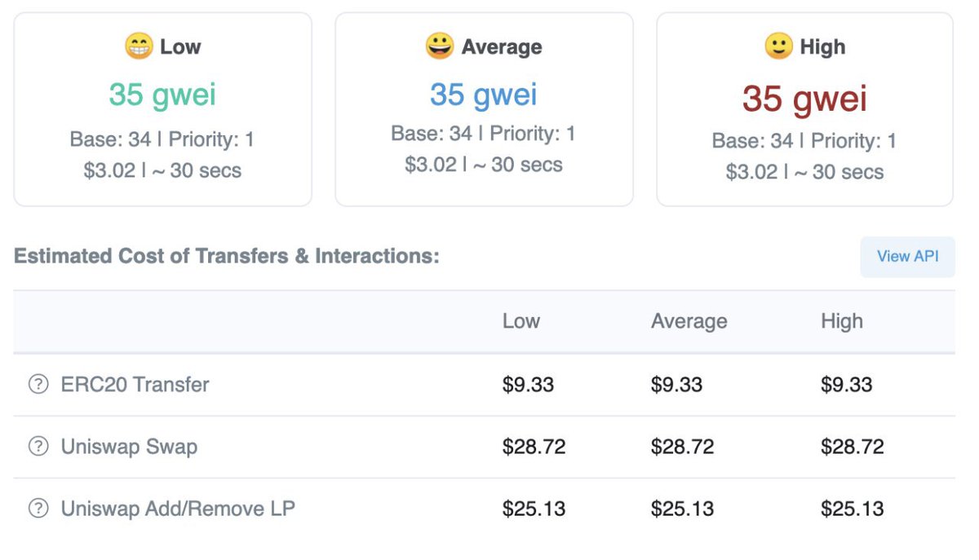Click the help icon beside Uniswap Add/Remove LP

(38, 509)
